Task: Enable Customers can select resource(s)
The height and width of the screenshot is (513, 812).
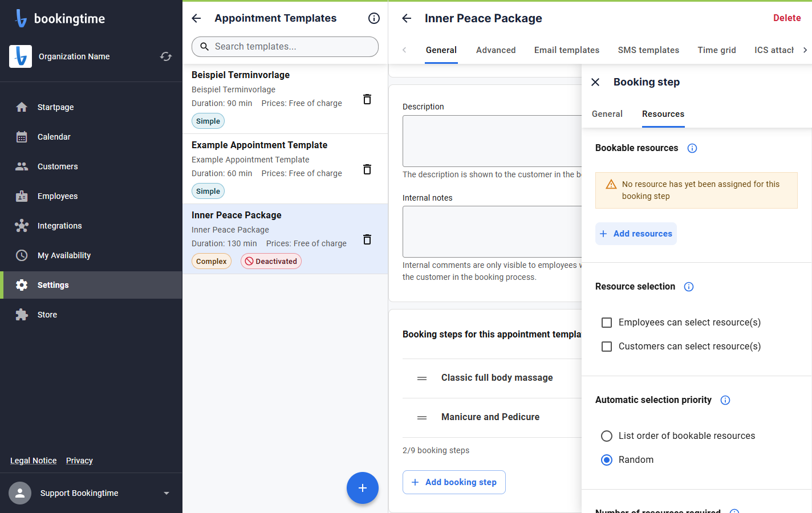Action: point(607,347)
